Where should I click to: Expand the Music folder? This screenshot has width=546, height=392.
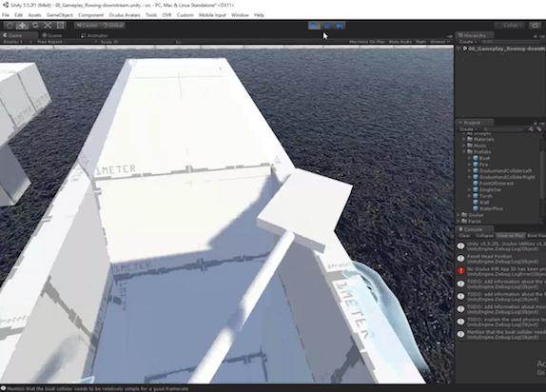pos(464,146)
